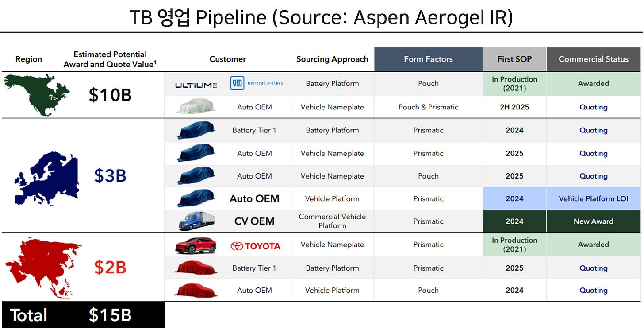
Task: Click the CV OEM label
Action: (254, 221)
